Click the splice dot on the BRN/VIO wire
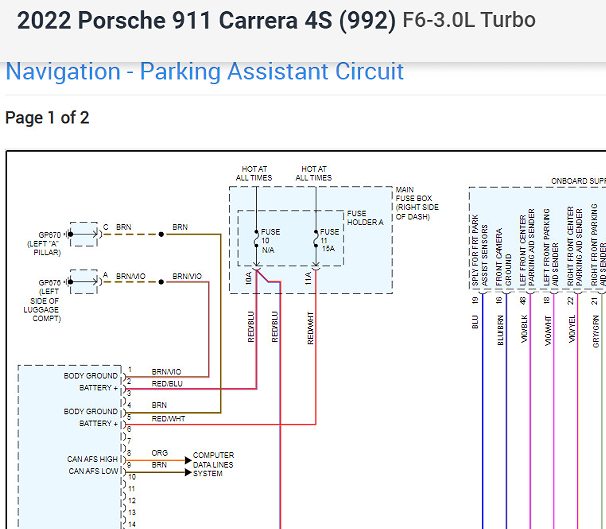606x529 pixels. [x=161, y=282]
